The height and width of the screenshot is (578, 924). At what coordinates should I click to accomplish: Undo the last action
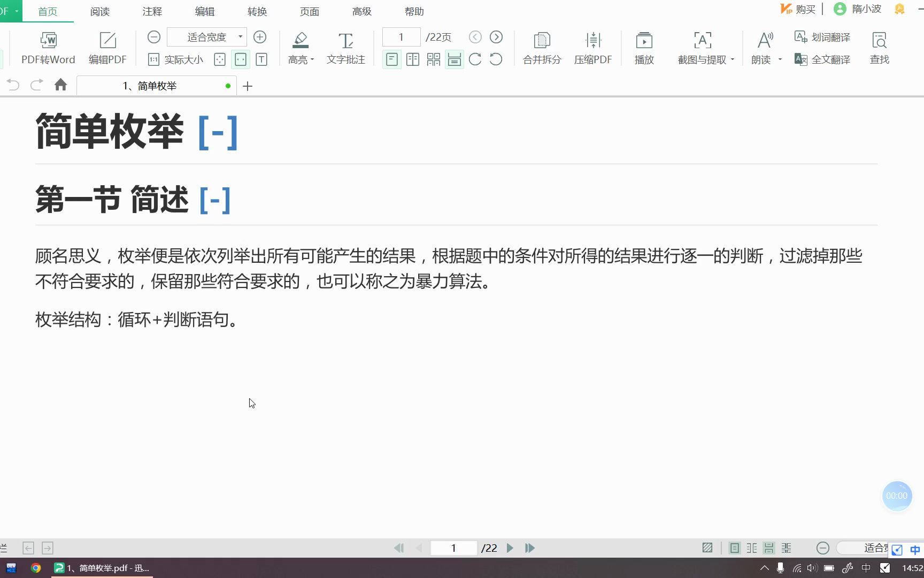pyautogui.click(x=13, y=85)
